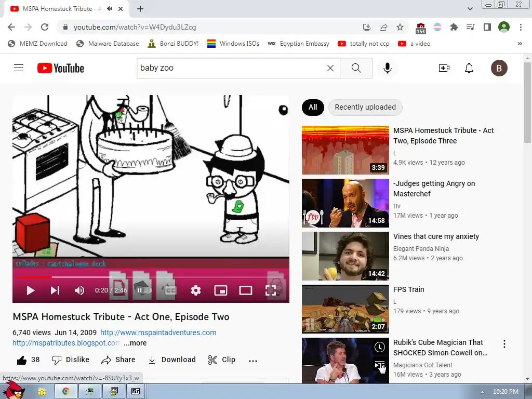Click the Clip button
This screenshot has width=532, height=399.
click(x=221, y=360)
